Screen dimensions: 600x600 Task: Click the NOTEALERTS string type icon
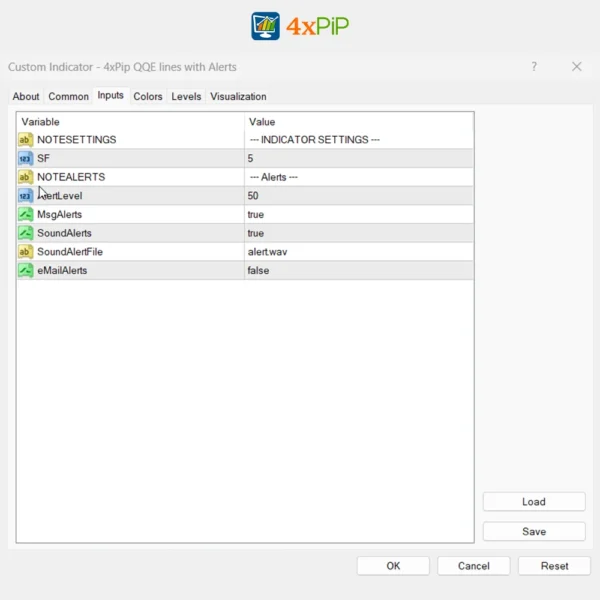pyautogui.click(x=26, y=177)
